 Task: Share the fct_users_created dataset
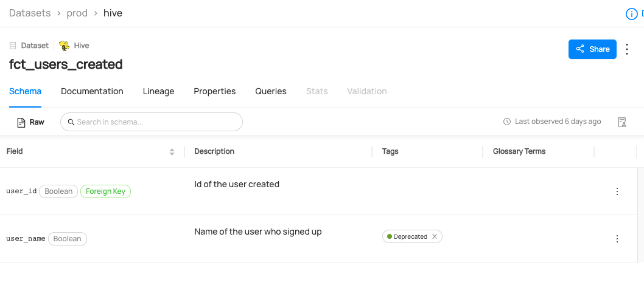coord(592,49)
